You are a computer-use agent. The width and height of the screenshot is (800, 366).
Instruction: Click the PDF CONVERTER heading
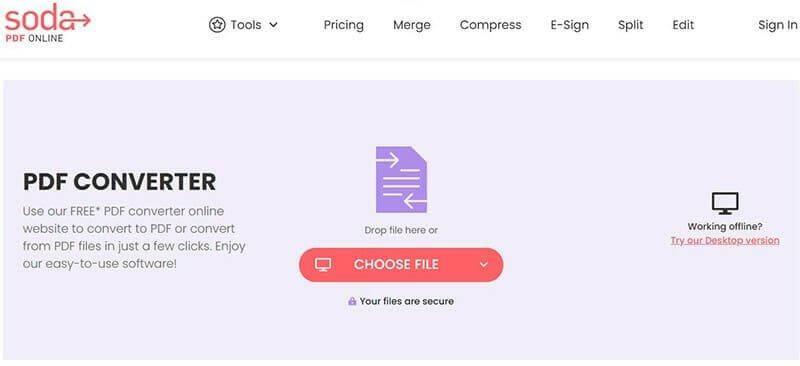pos(119,182)
